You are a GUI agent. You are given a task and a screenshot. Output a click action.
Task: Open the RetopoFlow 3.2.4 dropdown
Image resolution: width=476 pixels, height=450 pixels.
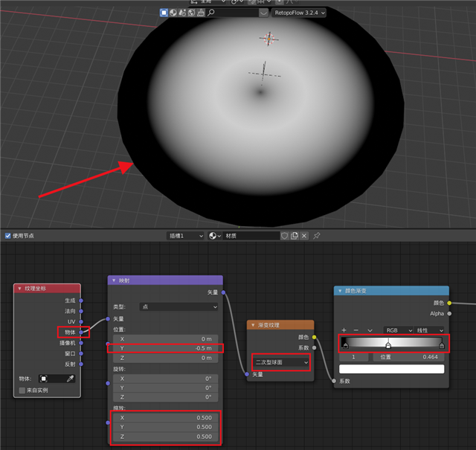tap(300, 13)
